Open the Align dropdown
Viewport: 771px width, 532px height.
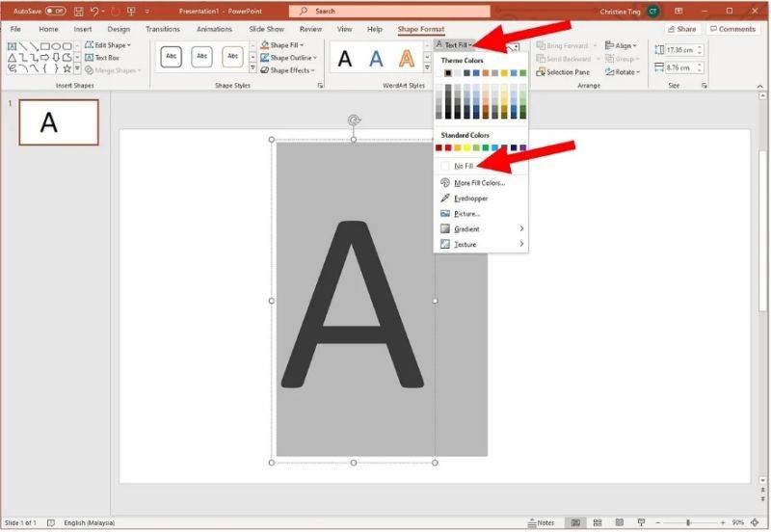[x=621, y=45]
